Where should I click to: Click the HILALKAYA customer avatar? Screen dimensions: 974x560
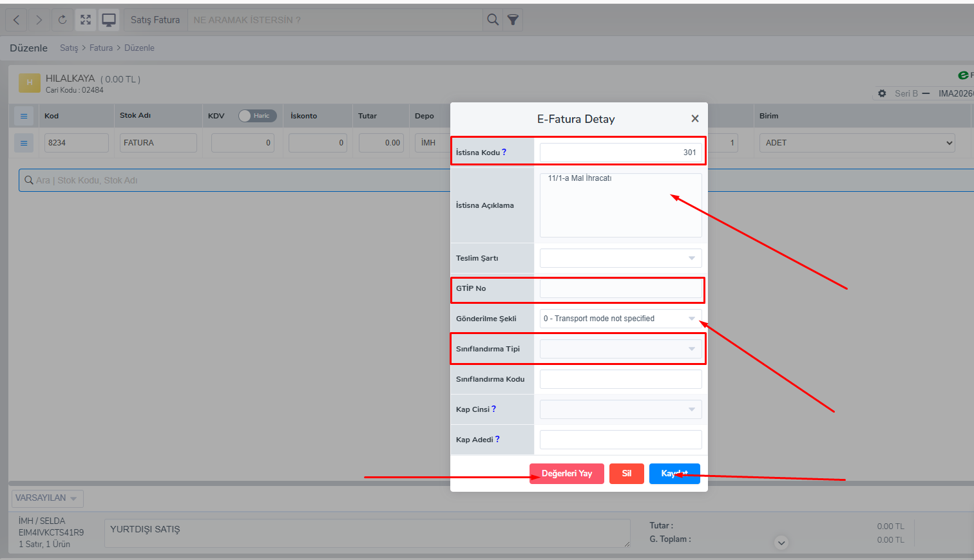30,82
